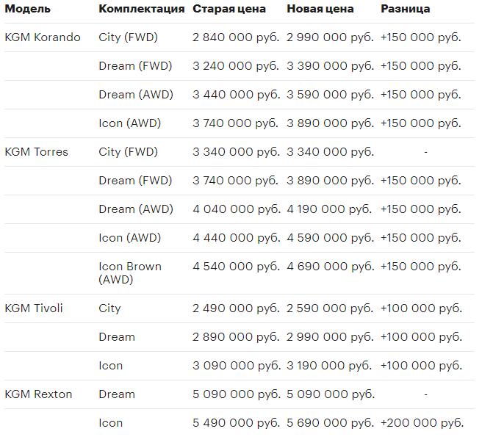The width and height of the screenshot is (482, 448).
Task: Click the Tivoli City +100 000 руб. difference
Action: pyautogui.click(x=421, y=308)
